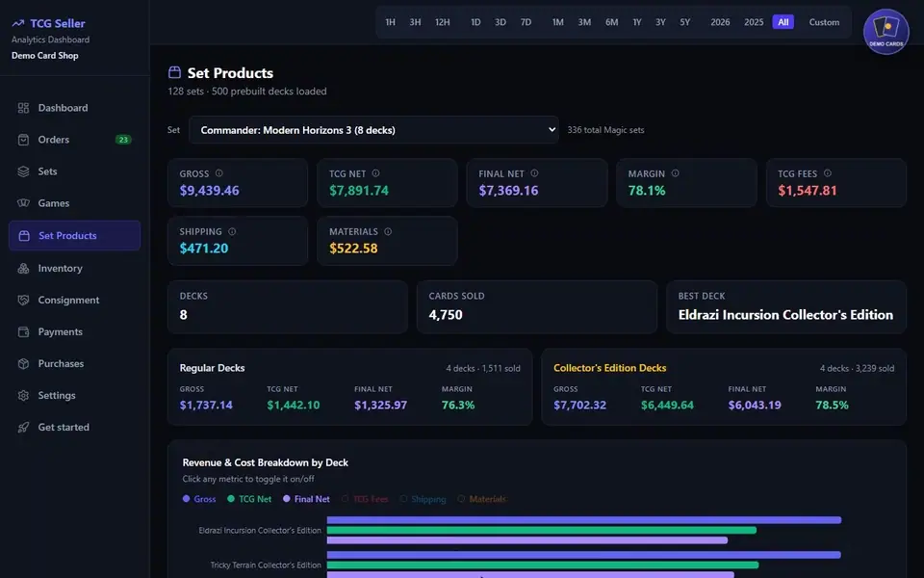Enable the Materials chart metric

481,499
